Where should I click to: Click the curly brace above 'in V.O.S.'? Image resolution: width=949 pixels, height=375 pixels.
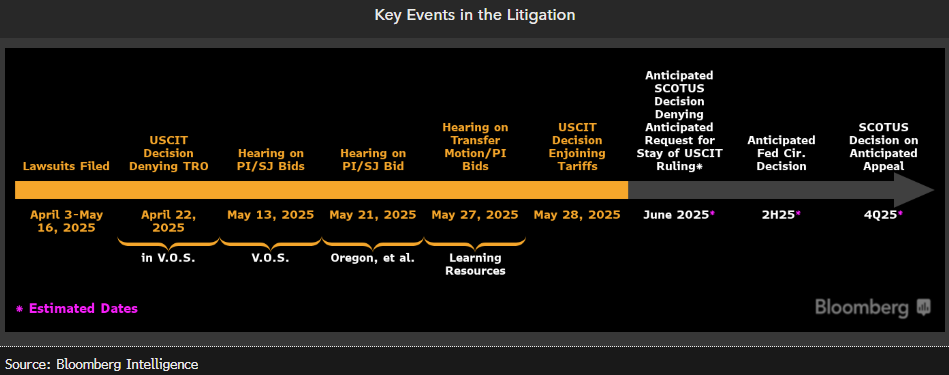click(x=168, y=243)
